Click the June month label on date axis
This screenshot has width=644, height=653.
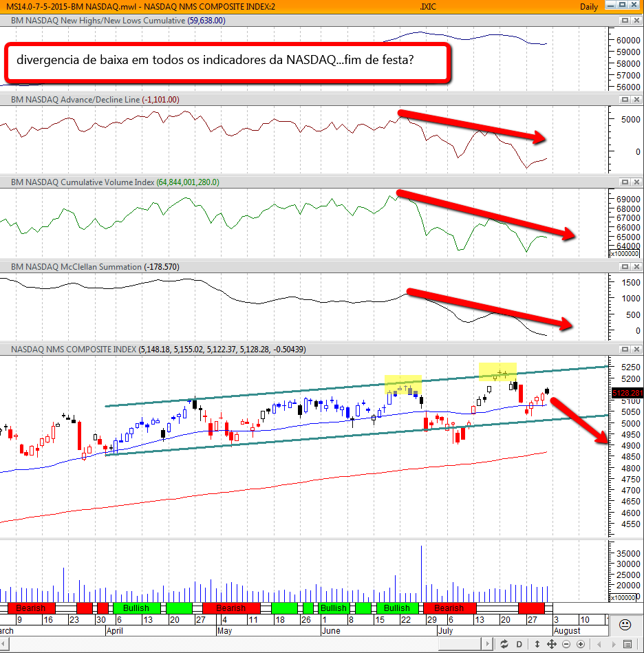tap(331, 630)
